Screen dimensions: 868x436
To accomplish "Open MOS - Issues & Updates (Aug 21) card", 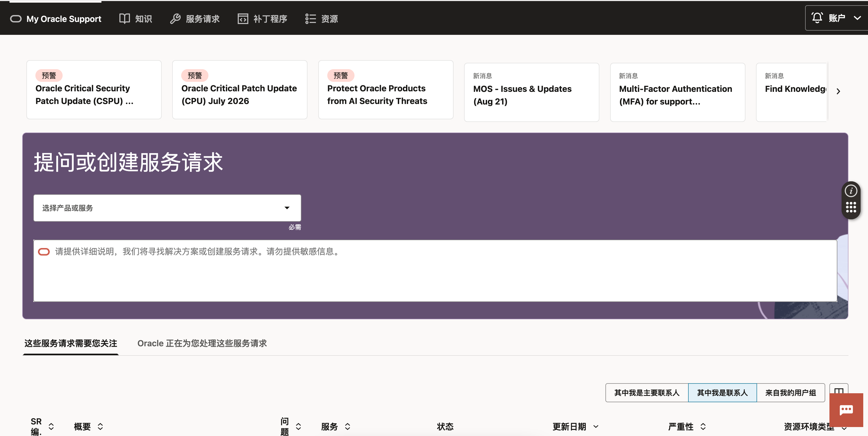I will 532,92.
